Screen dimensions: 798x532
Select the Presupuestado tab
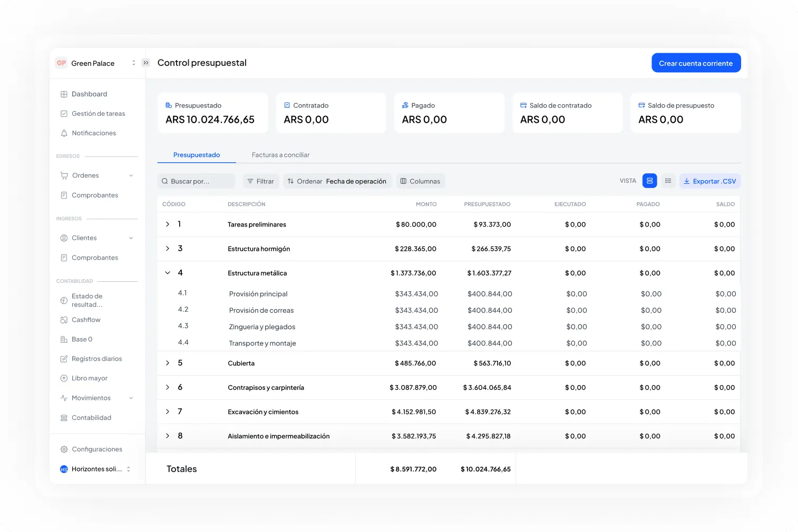click(197, 155)
